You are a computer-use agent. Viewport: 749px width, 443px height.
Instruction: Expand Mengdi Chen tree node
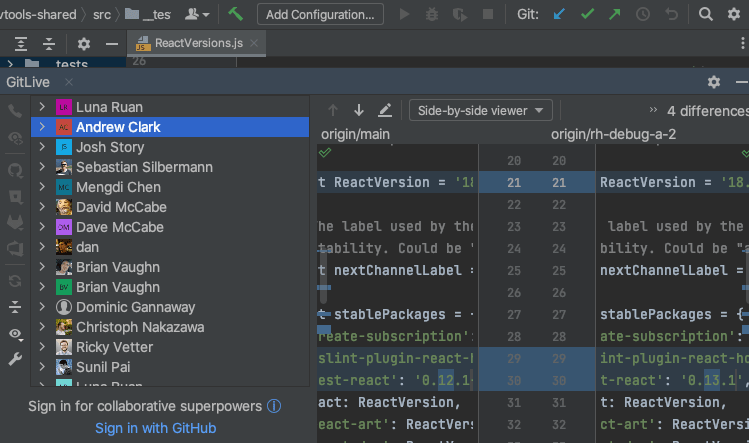tap(42, 187)
